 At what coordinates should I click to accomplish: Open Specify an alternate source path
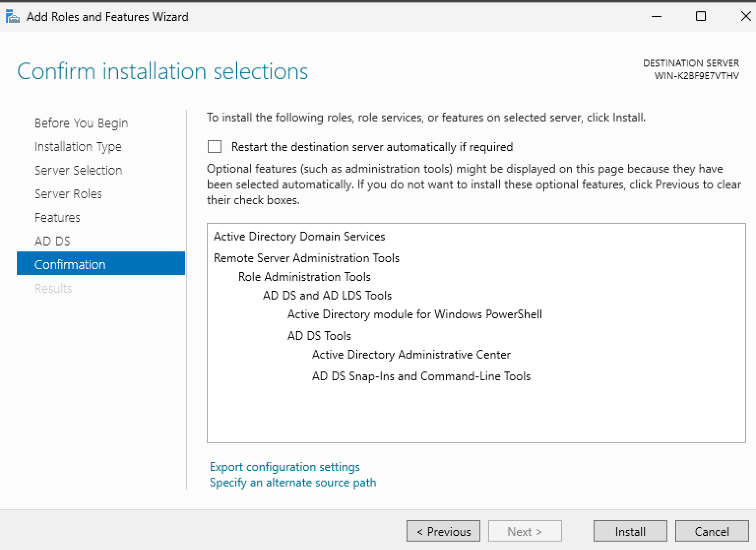(x=293, y=483)
